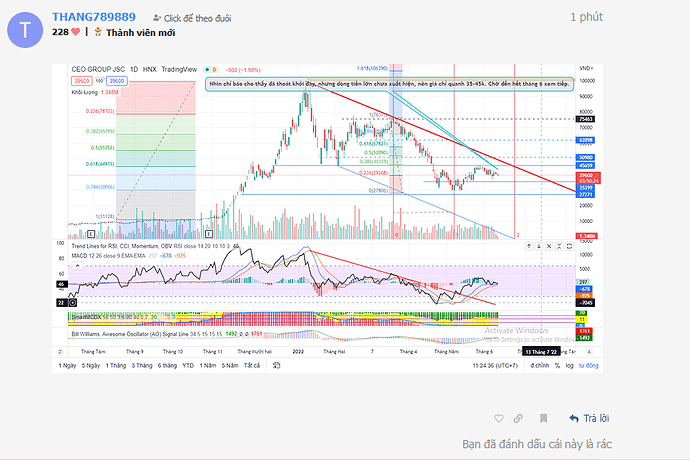Switch chart range to '3 Tháng'
The width and height of the screenshot is (690, 460).
(x=142, y=366)
